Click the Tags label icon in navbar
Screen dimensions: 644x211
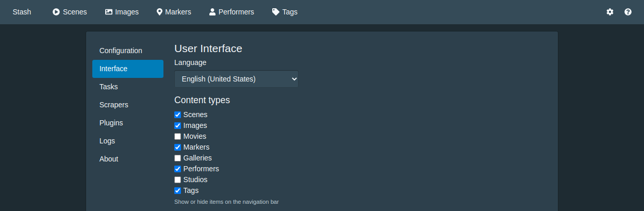tap(276, 12)
